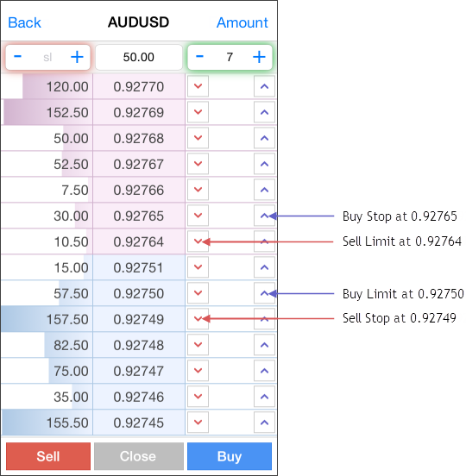The height and width of the screenshot is (476, 466).
Task: Tap the blue Buy button
Action: pyautogui.click(x=230, y=456)
